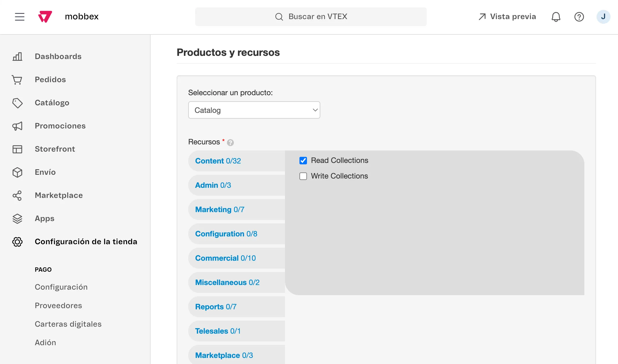Open the Adión submenu item

click(45, 343)
